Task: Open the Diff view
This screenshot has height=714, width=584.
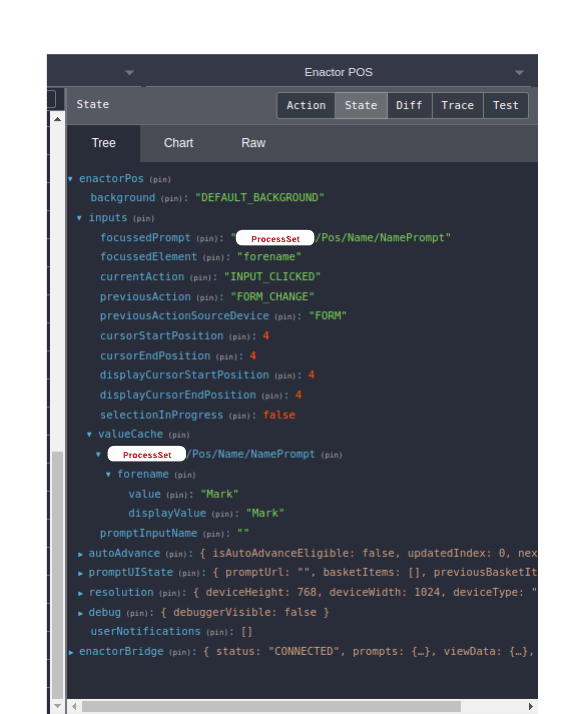Action: 409,105
